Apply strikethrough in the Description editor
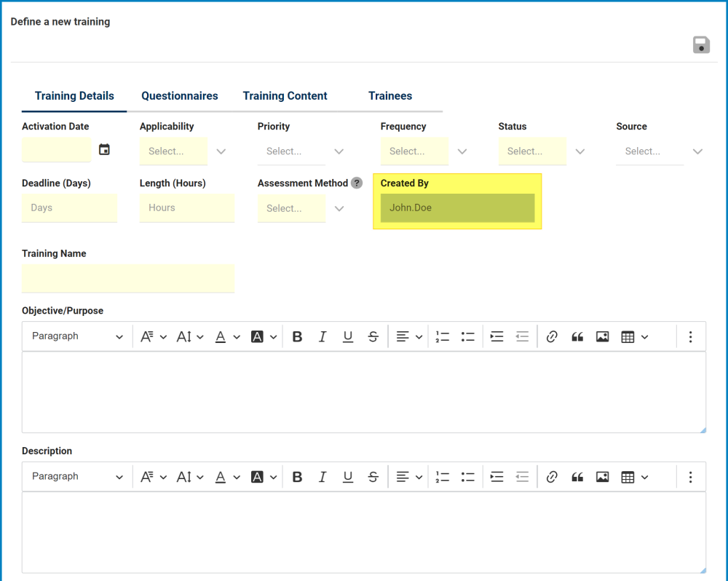Screen dimensions: 728x581 [373, 476]
